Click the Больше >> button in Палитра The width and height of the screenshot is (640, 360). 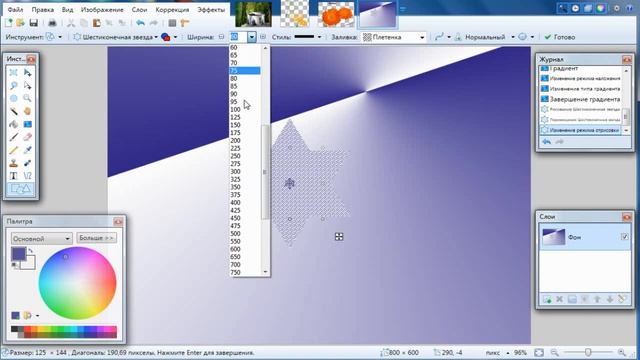tap(96, 238)
